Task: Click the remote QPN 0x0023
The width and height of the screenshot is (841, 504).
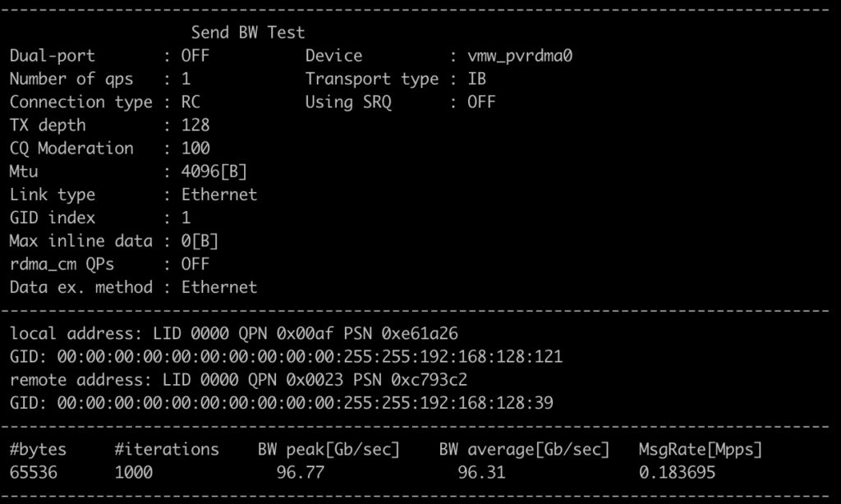Action: (x=315, y=380)
